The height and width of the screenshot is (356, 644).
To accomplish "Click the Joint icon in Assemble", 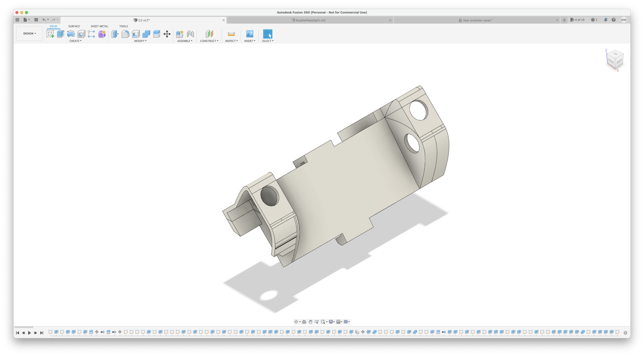I will click(190, 34).
